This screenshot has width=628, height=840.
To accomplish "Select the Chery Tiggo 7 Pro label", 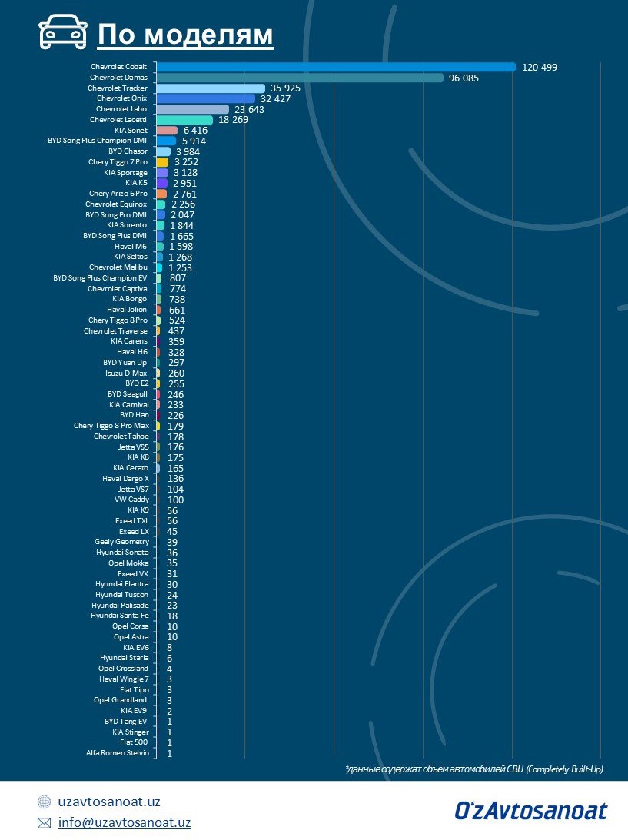I will 118,162.
